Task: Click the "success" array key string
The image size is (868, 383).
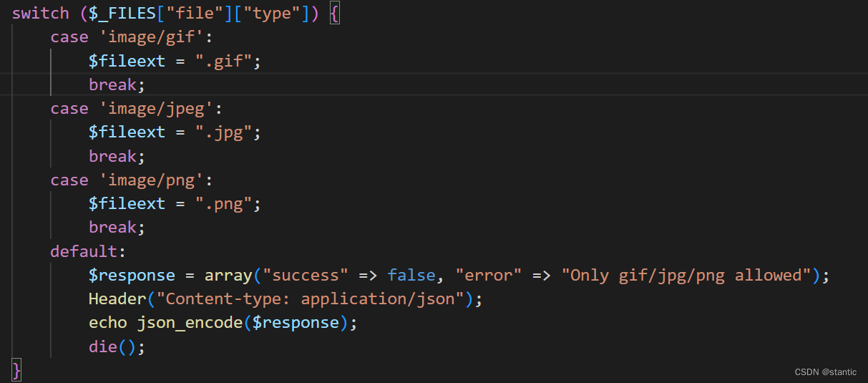Action: [306, 275]
